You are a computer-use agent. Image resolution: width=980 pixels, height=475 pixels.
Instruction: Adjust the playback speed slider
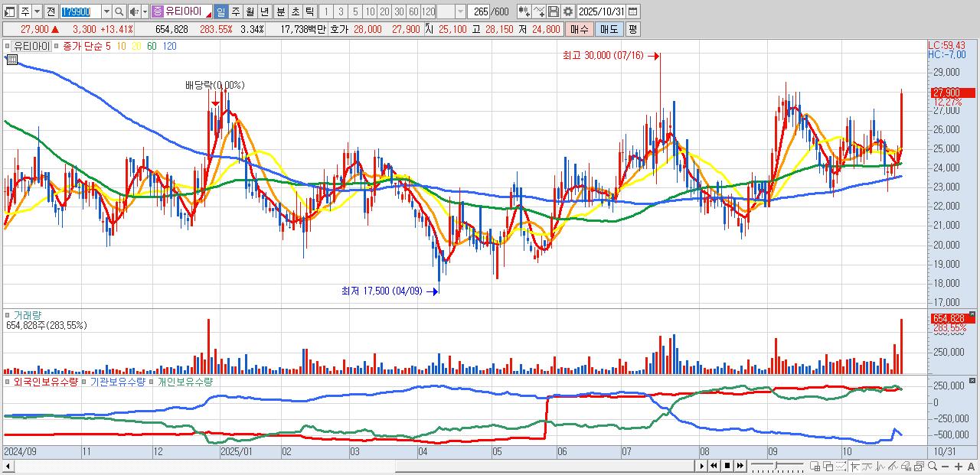point(777,466)
